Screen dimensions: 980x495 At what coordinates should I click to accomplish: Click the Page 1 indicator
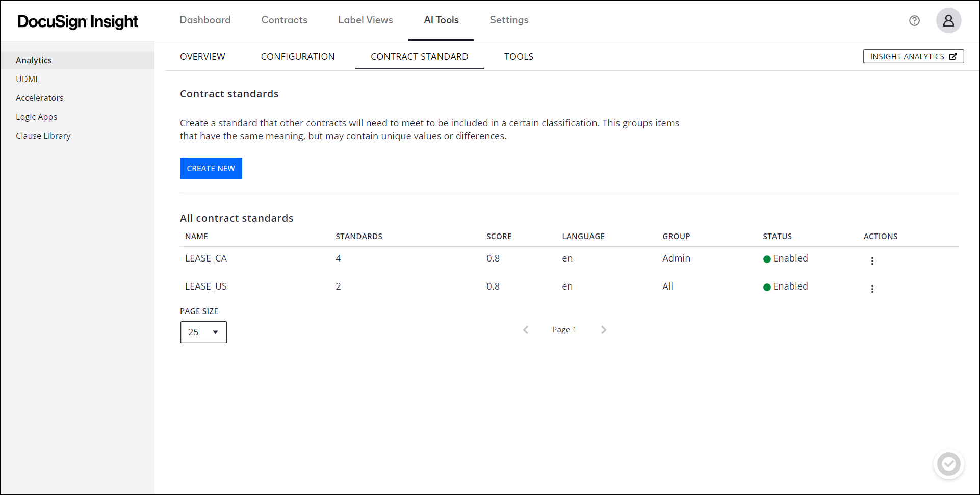(x=564, y=330)
